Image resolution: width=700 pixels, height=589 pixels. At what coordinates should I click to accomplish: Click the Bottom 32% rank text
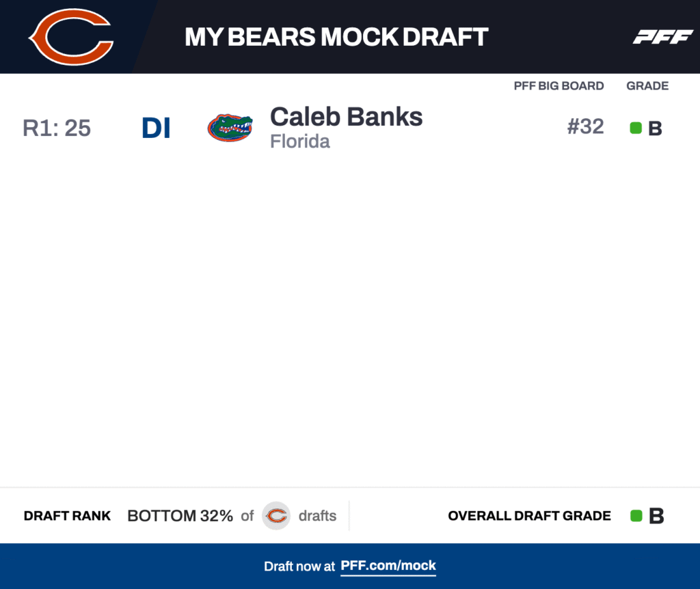(180, 516)
